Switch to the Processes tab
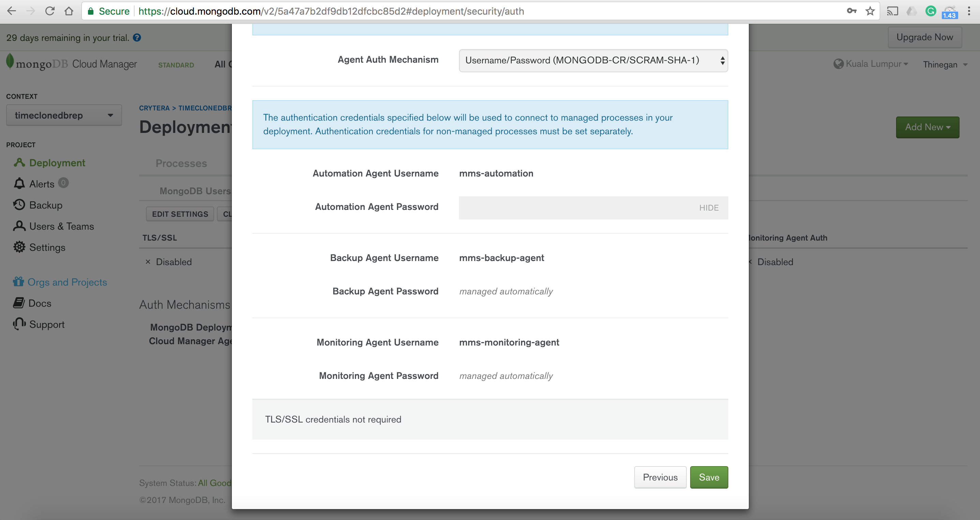The image size is (980, 520). click(x=181, y=163)
